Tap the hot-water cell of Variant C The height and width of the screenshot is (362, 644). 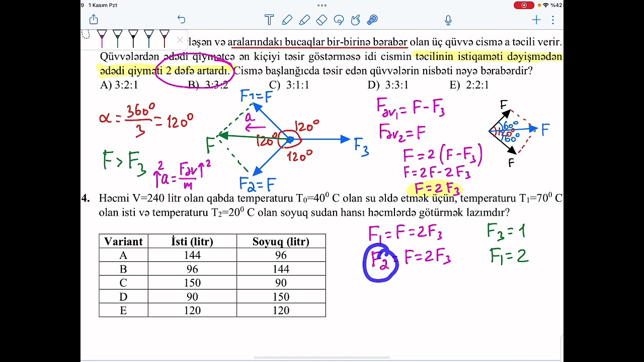(x=192, y=283)
